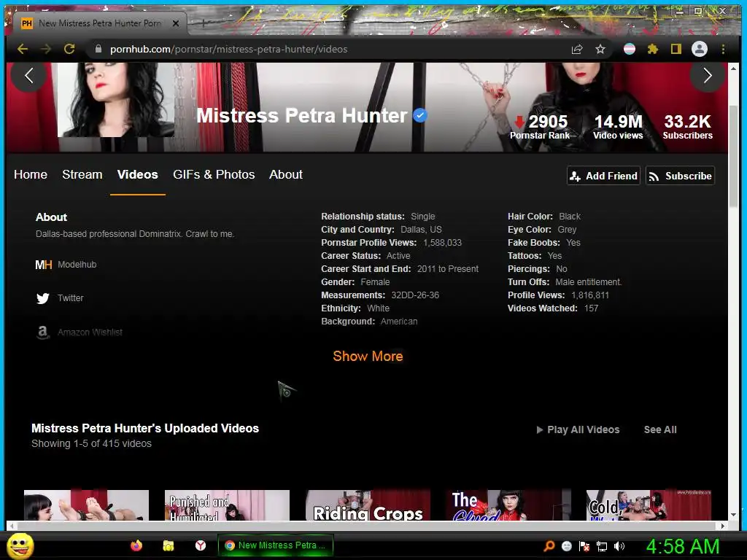Open the smiley face start menu

pyautogui.click(x=20, y=545)
